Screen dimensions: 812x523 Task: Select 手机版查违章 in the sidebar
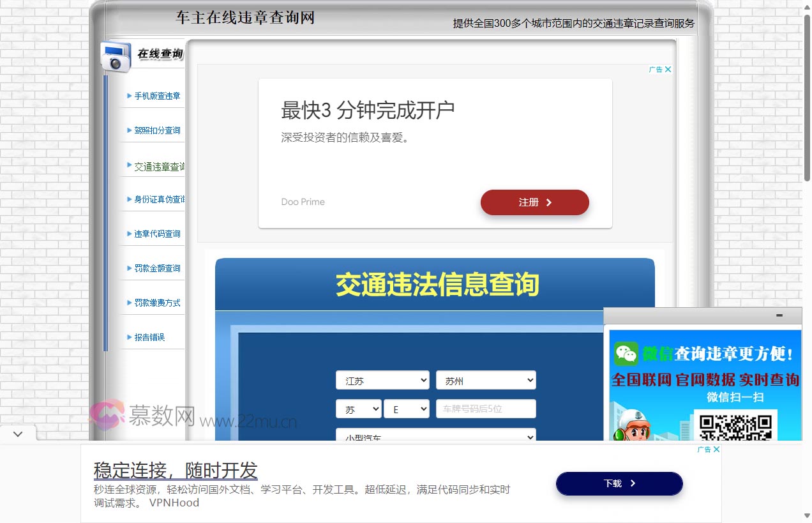[x=156, y=96]
